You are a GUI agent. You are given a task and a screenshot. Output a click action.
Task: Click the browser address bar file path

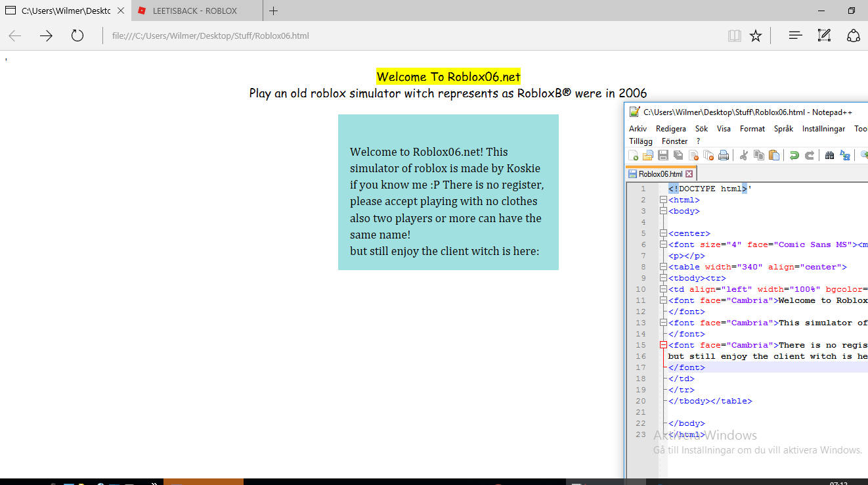210,35
